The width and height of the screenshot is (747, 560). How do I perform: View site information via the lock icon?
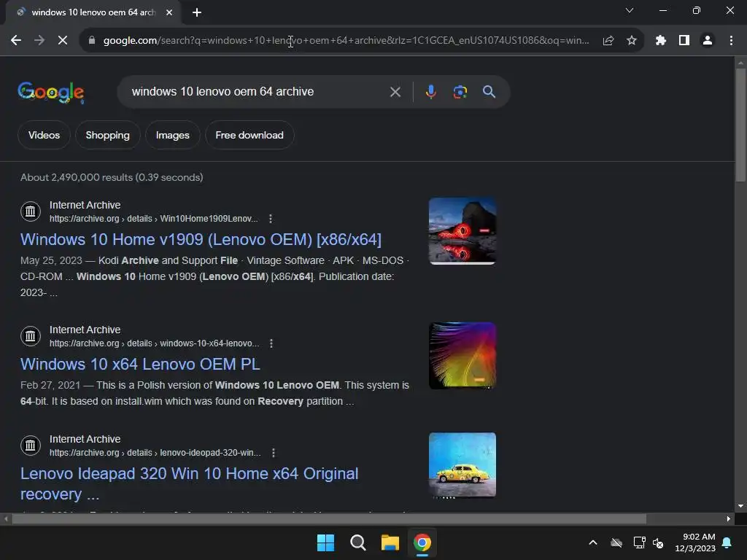[92, 41]
